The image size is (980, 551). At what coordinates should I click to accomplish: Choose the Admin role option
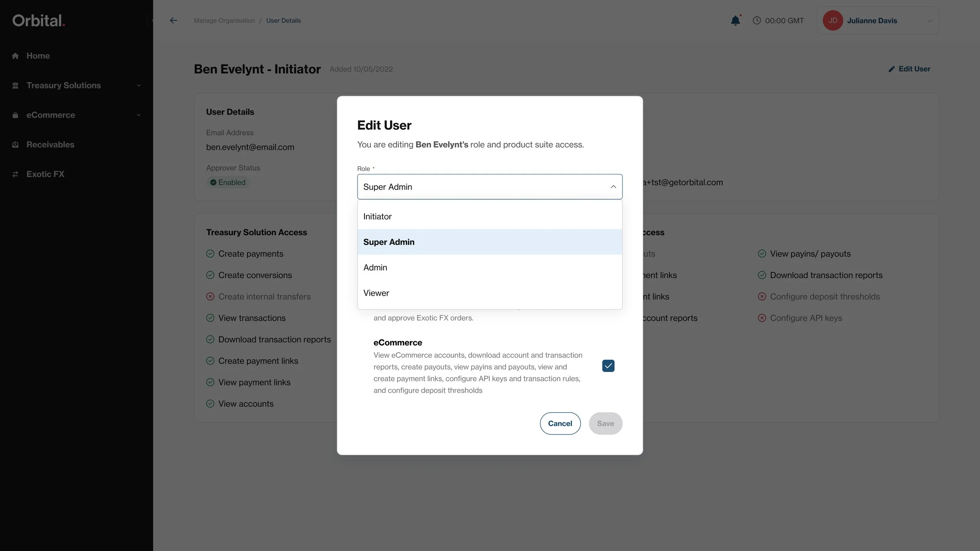pyautogui.click(x=375, y=267)
